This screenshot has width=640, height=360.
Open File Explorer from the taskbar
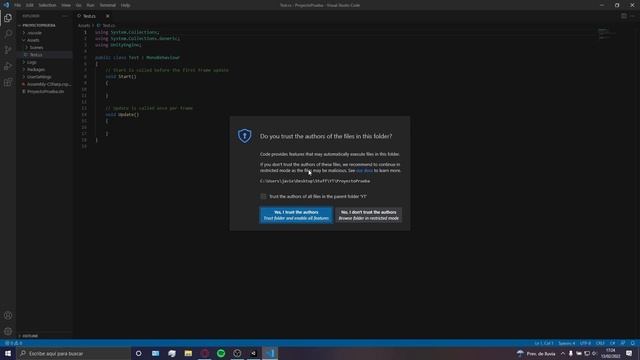(188, 353)
